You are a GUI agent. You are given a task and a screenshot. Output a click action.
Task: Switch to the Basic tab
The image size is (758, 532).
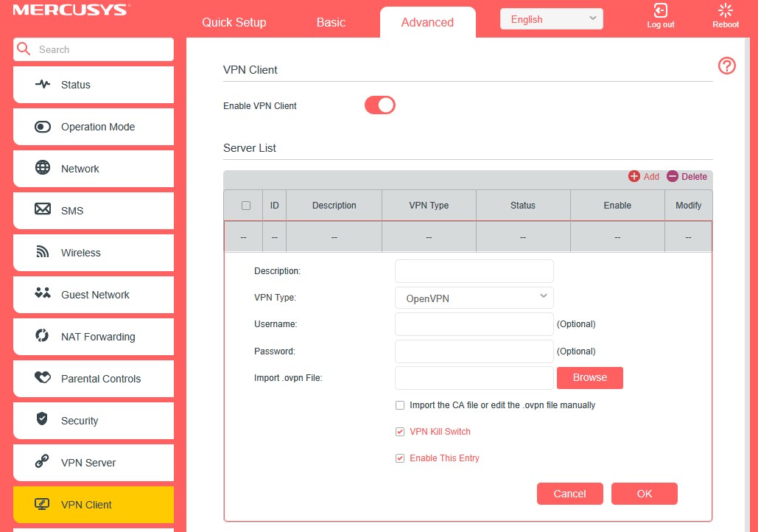330,22
